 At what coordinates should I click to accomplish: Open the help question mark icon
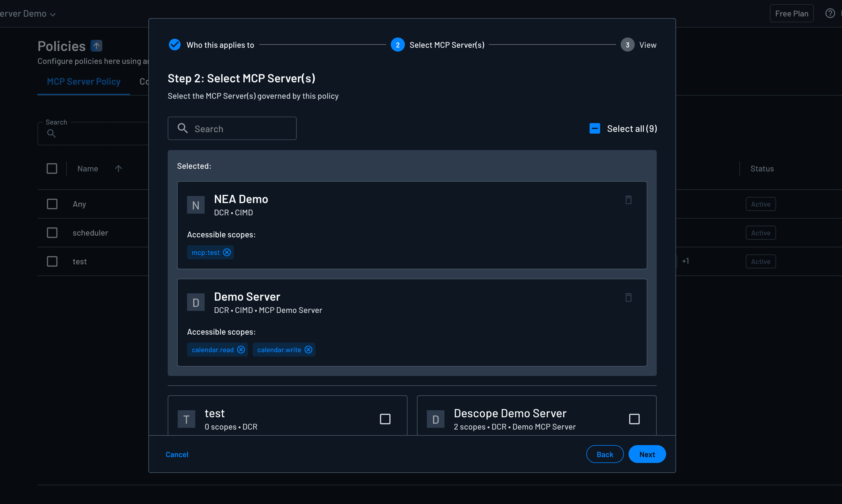click(830, 13)
